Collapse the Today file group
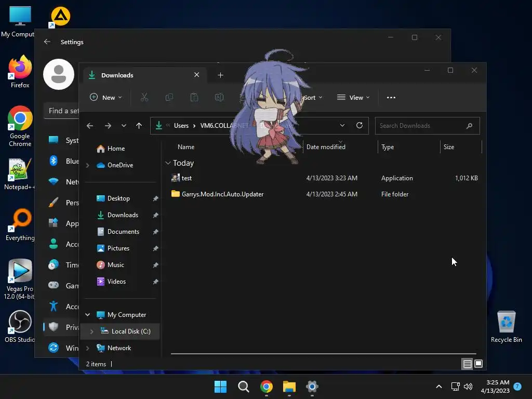The height and width of the screenshot is (399, 532). 168,163
